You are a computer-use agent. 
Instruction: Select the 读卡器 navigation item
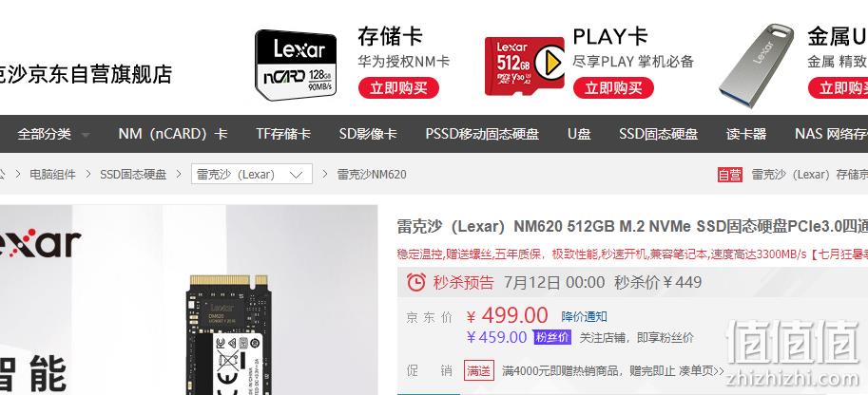coord(746,134)
